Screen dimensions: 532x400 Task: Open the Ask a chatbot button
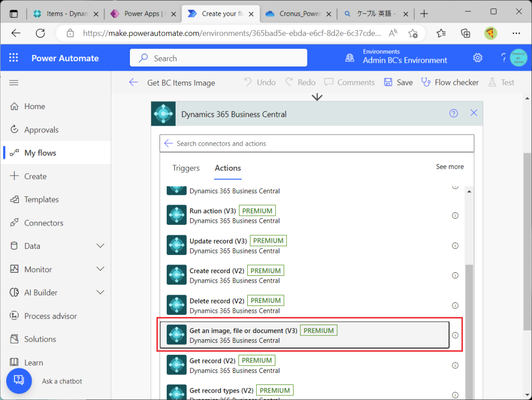pyautogui.click(x=19, y=381)
